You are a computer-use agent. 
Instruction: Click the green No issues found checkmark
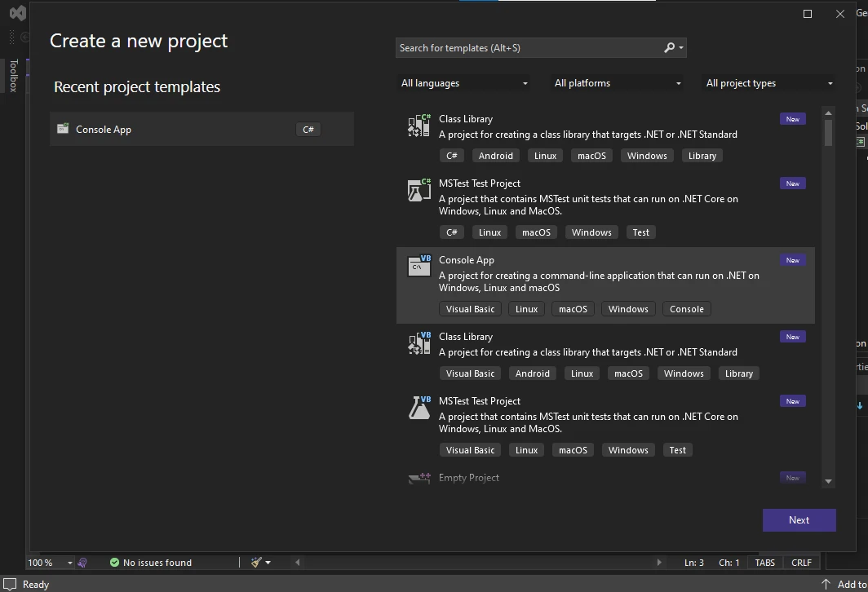(x=114, y=563)
